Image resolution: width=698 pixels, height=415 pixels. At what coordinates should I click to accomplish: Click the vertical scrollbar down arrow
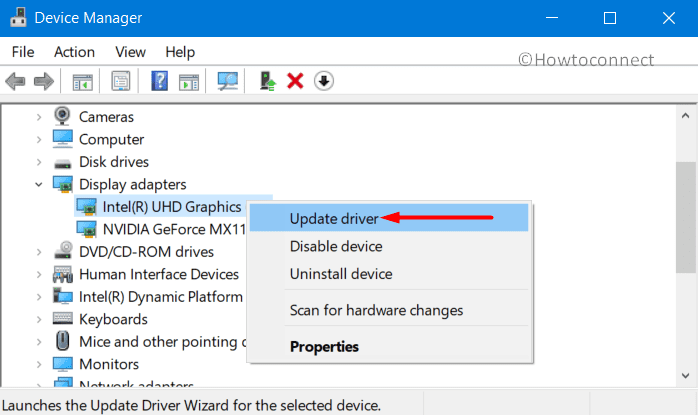tap(686, 376)
